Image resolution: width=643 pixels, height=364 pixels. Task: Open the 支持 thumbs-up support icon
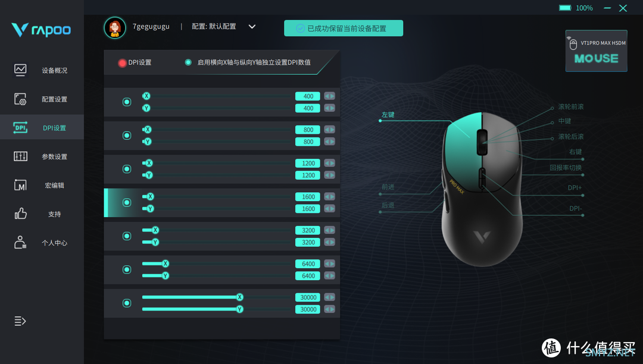tap(20, 214)
